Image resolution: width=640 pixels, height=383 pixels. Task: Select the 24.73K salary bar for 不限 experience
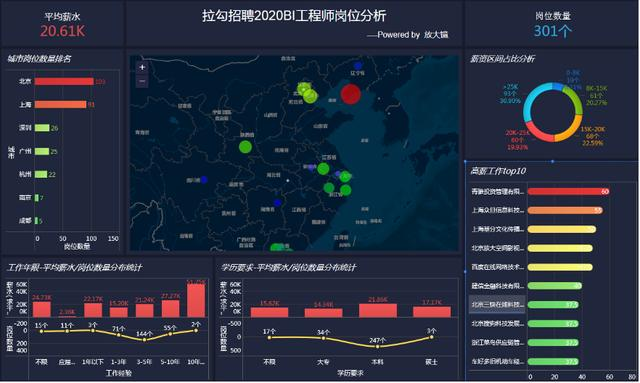click(42, 309)
